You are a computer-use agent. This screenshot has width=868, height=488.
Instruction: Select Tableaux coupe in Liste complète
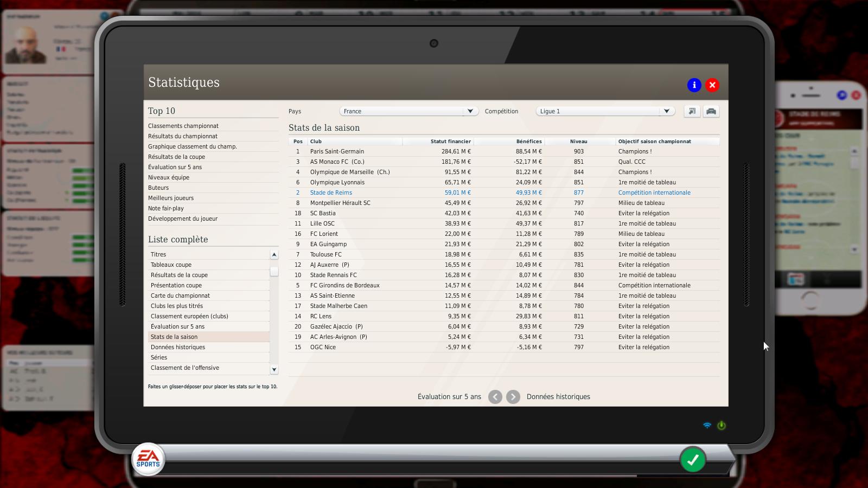209,265
